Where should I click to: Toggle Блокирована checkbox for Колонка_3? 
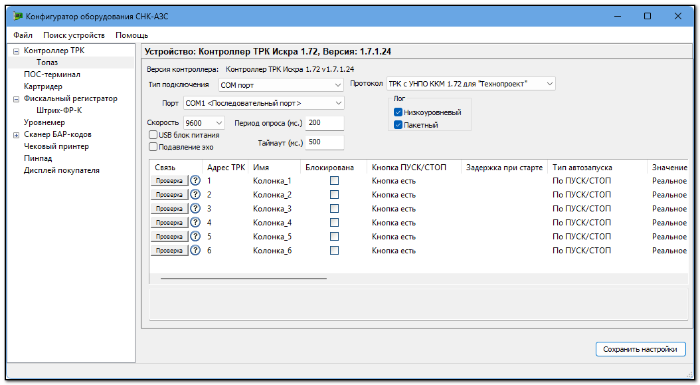pos(334,208)
